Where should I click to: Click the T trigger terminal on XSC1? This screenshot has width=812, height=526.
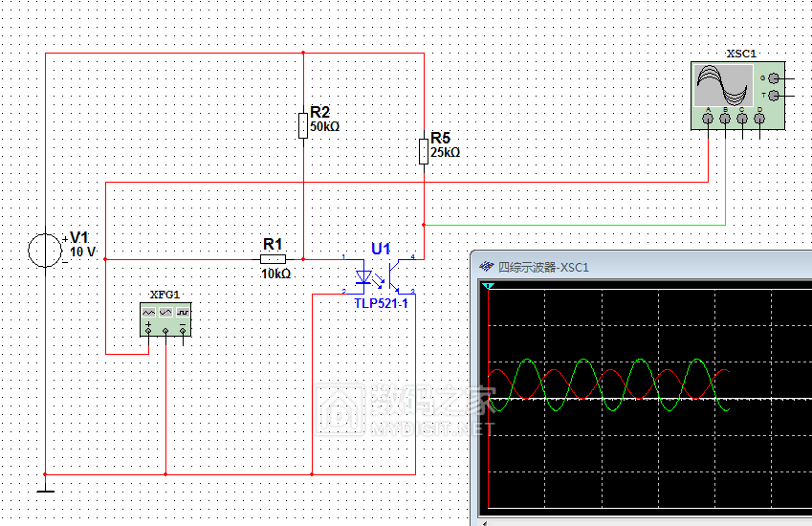coord(773,96)
